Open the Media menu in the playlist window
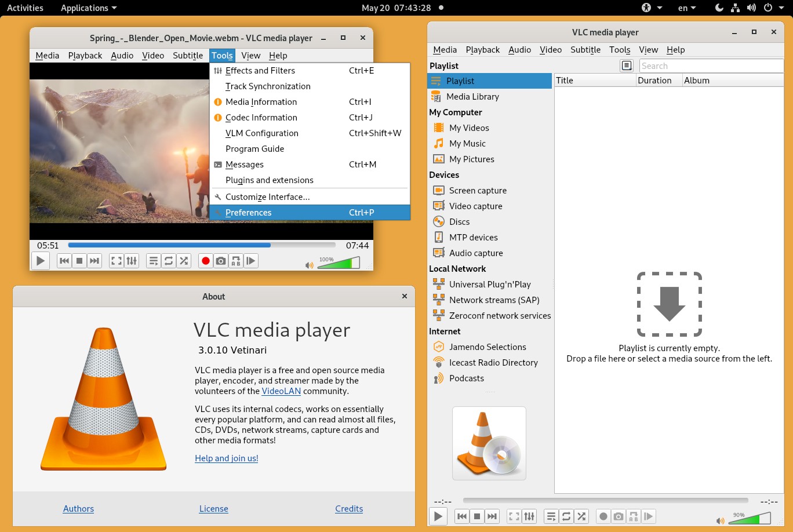Screen dimensions: 793x532 click(445, 49)
